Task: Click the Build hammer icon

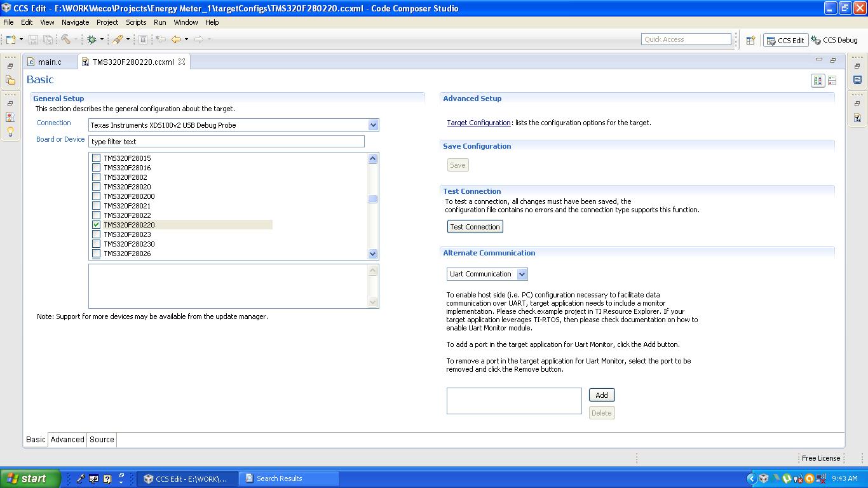Action: coord(65,39)
